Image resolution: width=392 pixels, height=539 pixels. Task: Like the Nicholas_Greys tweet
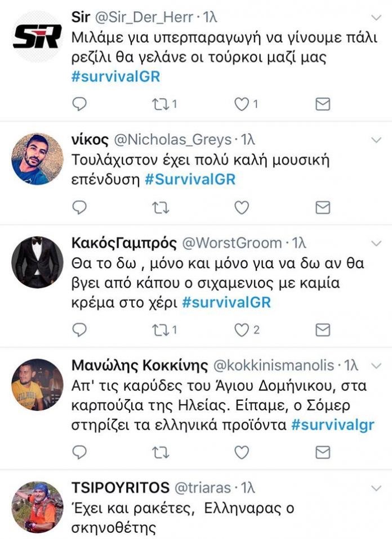point(241,207)
